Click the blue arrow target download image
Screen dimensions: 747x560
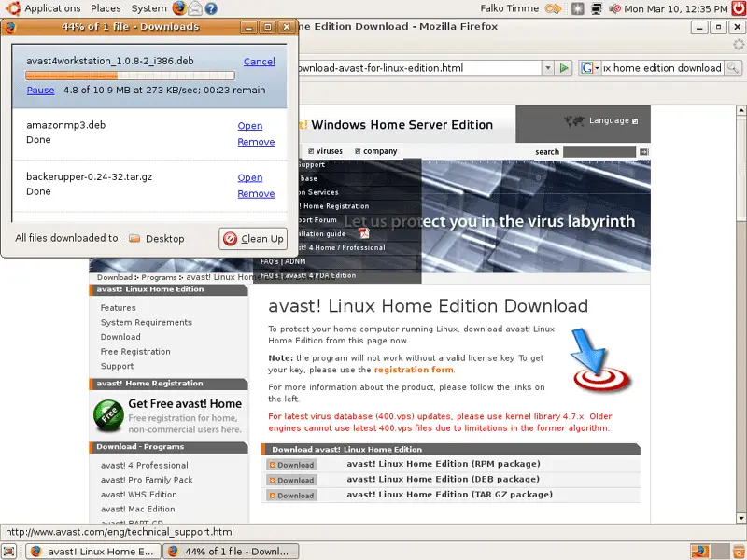[601, 360]
